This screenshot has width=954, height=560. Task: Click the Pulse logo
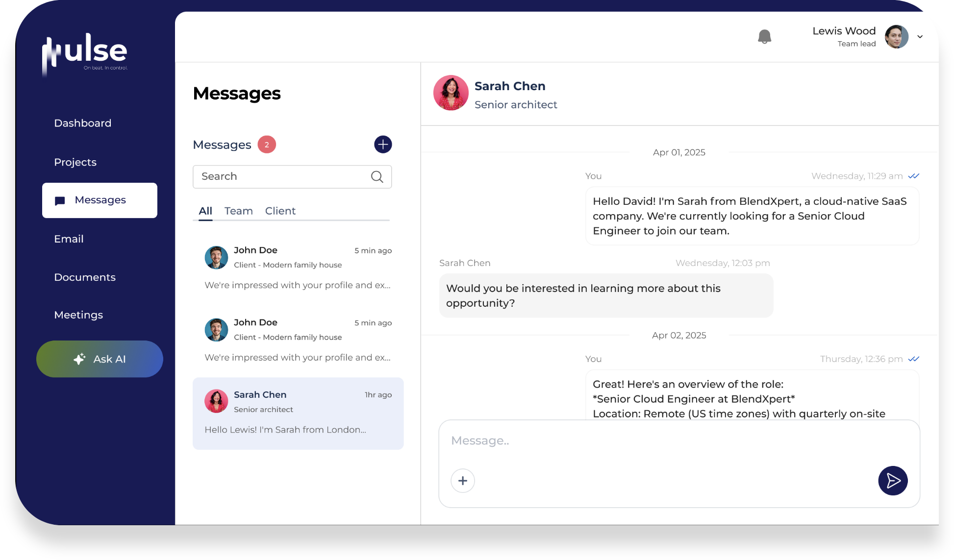(x=85, y=54)
